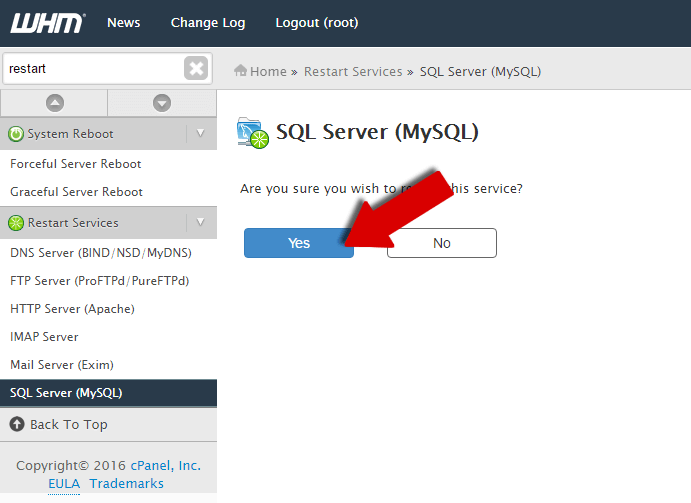Cancel restart with the No button
The image size is (691, 503).
point(442,243)
